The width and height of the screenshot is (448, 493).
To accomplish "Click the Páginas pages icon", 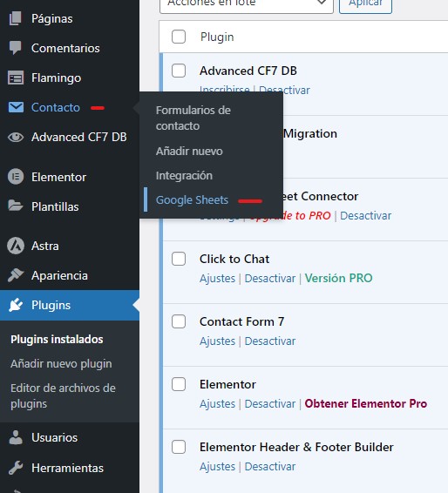I will (x=16, y=18).
